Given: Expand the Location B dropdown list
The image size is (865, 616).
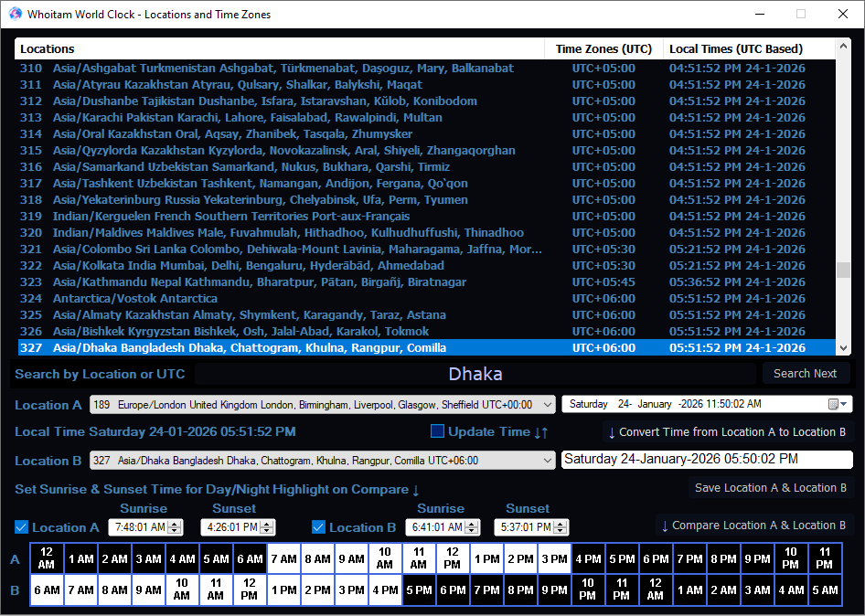Looking at the screenshot, I should [547, 461].
